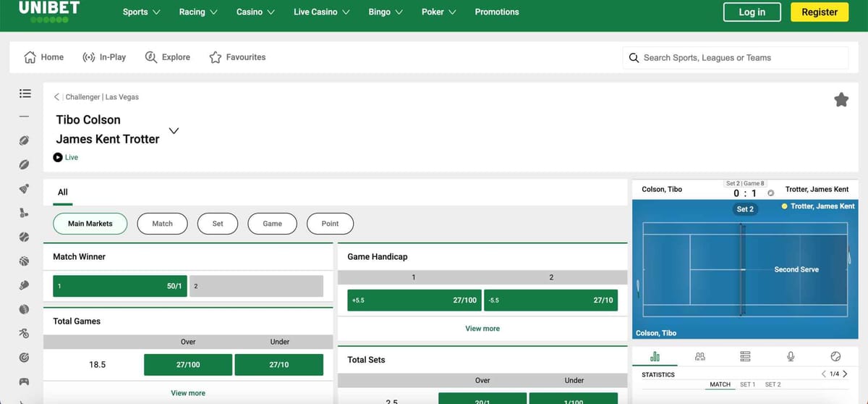Click the live tennis court tracker graphic
Screen dimensions: 868x404
tap(745, 269)
